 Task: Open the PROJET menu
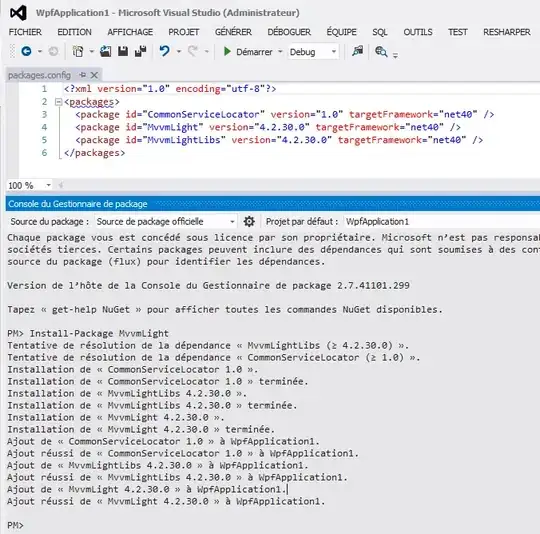(184, 32)
